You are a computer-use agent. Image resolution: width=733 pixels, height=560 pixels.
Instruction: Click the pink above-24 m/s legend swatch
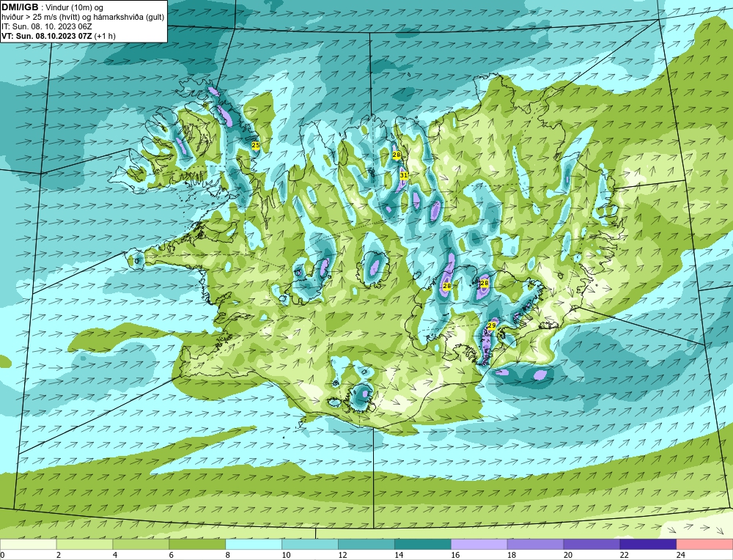coord(704,544)
